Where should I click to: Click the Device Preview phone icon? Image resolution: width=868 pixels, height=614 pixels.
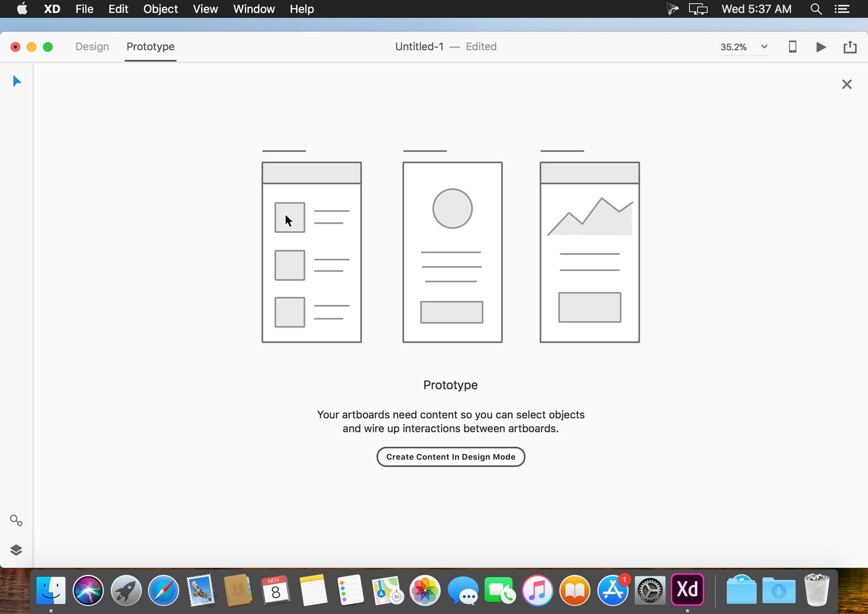click(793, 47)
